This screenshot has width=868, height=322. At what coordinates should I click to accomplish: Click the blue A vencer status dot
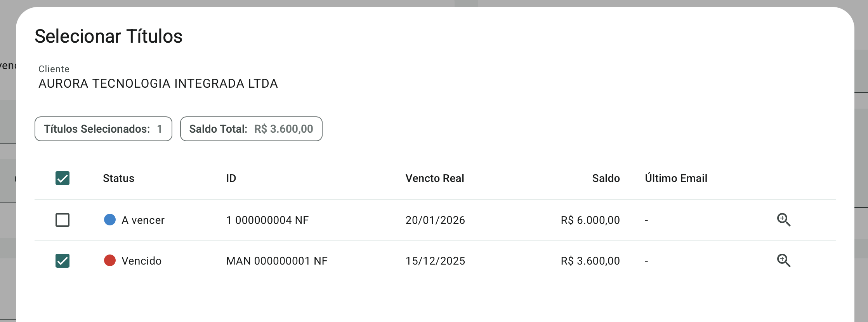(110, 220)
